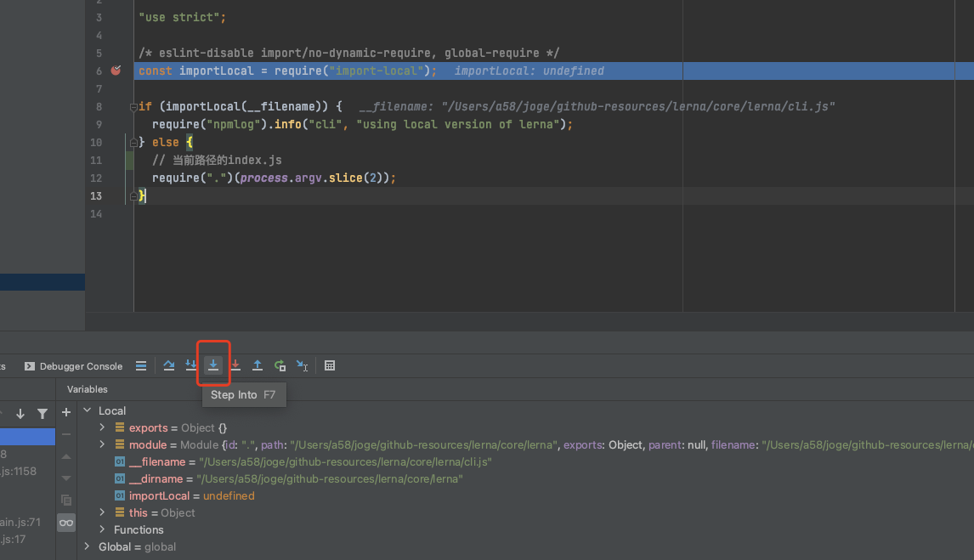Click "import-local" string in the require call
Image resolution: width=974 pixels, height=560 pixels.
click(x=377, y=71)
